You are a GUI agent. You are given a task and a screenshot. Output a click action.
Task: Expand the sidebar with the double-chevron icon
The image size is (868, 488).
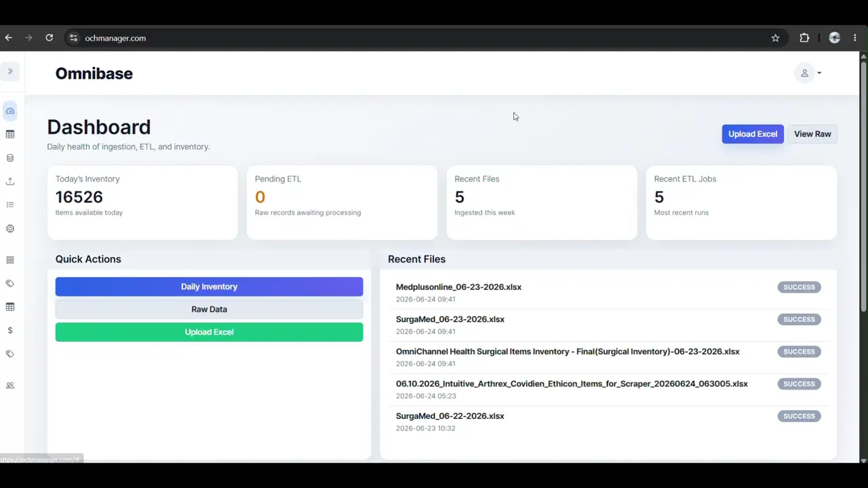click(x=10, y=71)
